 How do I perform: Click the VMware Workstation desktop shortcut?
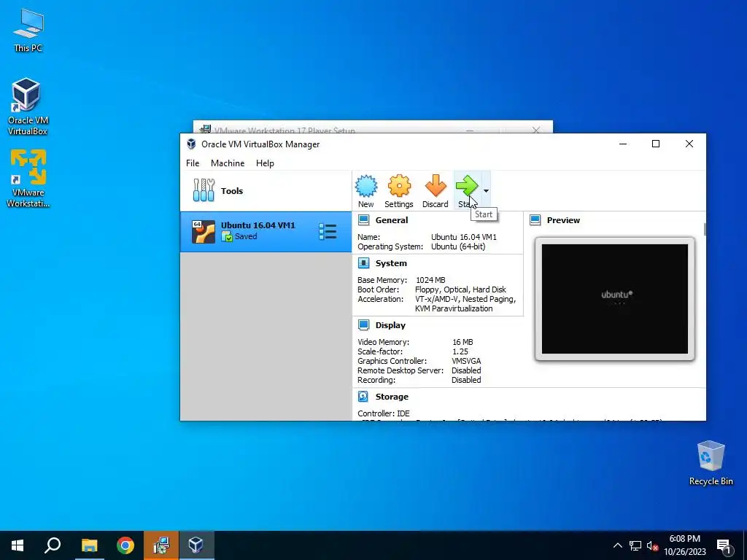click(x=28, y=179)
